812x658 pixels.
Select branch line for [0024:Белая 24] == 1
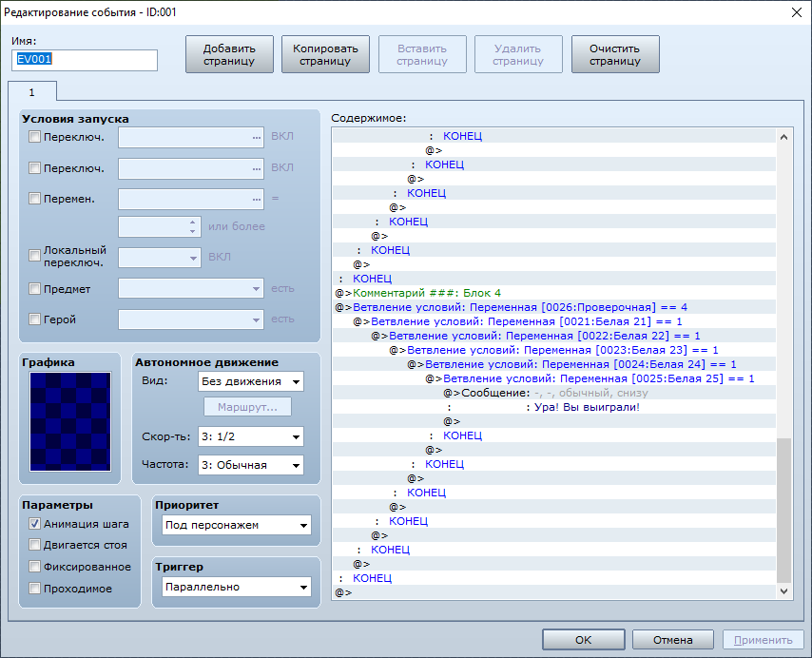[554, 364]
